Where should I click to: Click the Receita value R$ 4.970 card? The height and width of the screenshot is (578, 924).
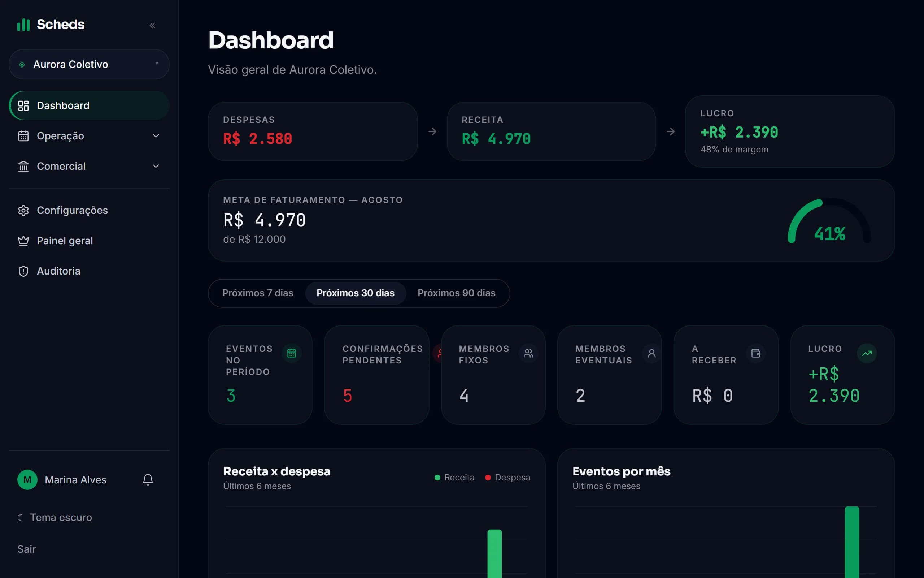pos(552,131)
